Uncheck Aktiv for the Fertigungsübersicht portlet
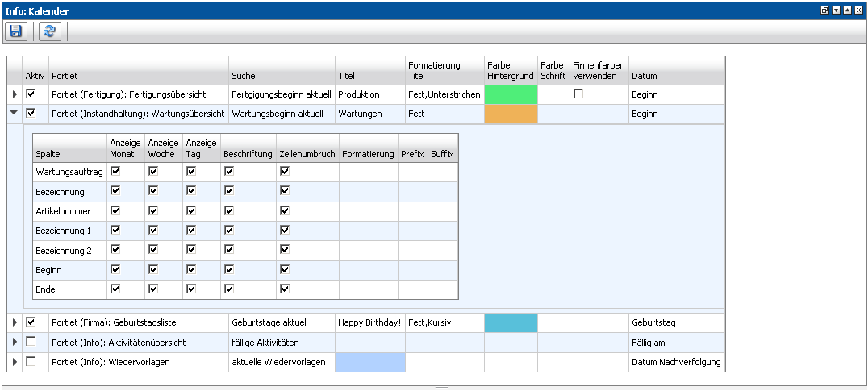868x391 pixels. (x=31, y=94)
